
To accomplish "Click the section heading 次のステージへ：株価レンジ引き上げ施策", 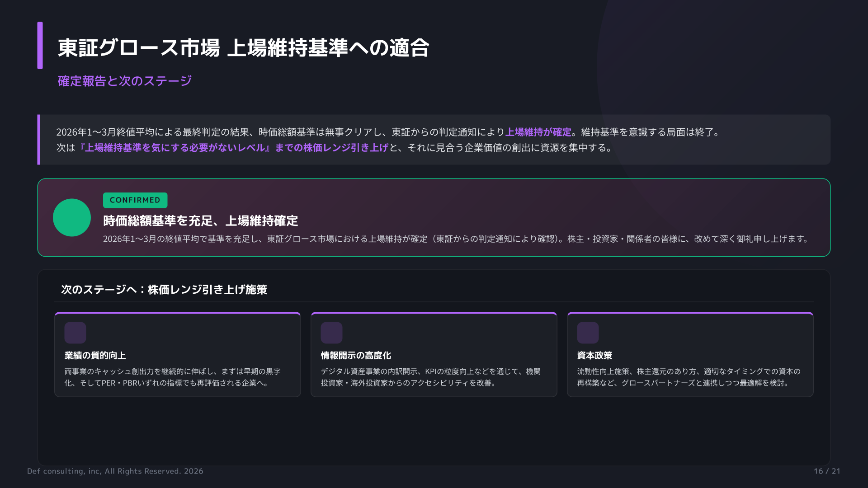I will (x=164, y=290).
